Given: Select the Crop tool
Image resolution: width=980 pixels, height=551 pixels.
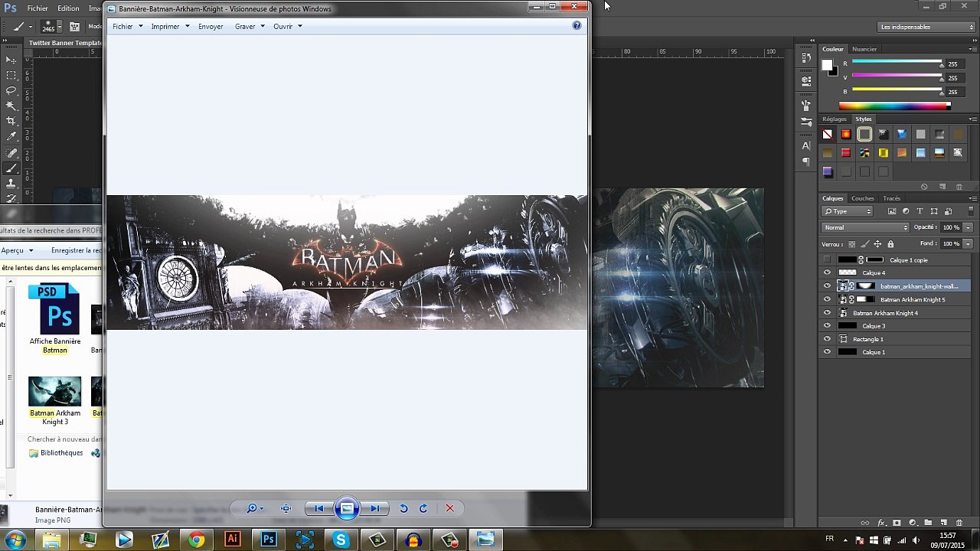Looking at the screenshot, I should pos(11,121).
